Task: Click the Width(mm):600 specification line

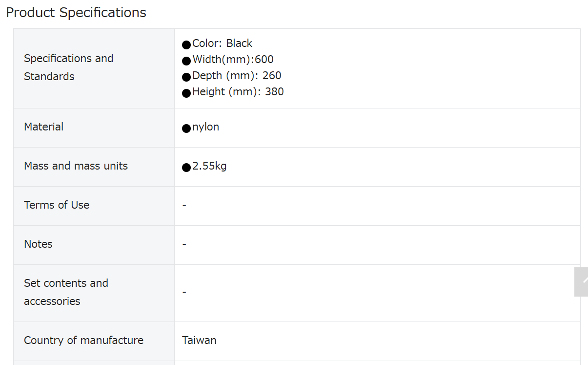Action: pos(233,60)
